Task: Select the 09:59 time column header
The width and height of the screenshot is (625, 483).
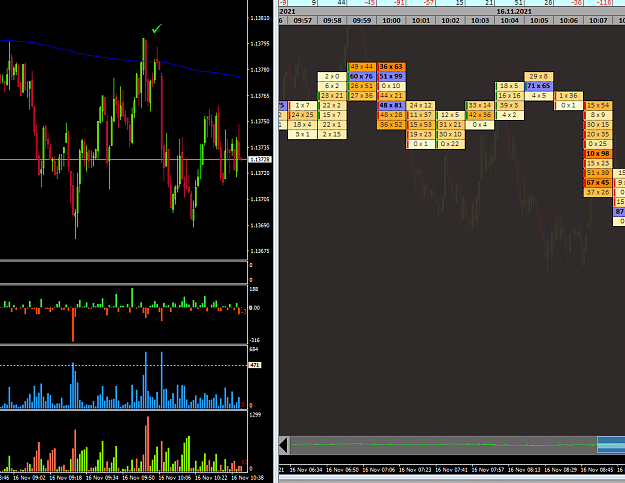Action: pos(362,20)
